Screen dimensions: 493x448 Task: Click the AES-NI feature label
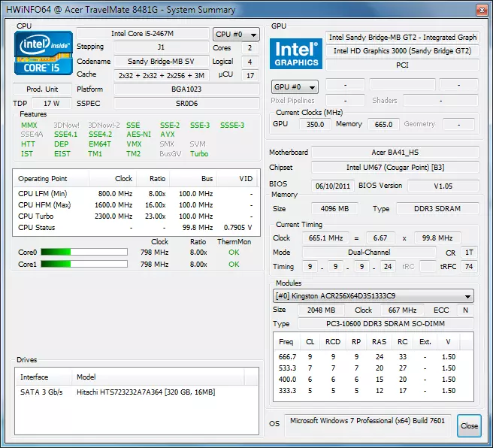click(138, 135)
